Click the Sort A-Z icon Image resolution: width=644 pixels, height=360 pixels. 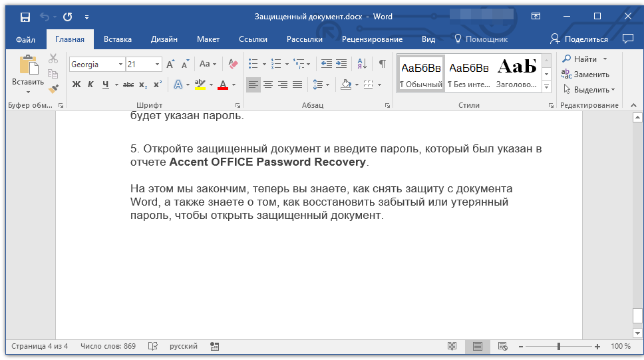point(362,64)
